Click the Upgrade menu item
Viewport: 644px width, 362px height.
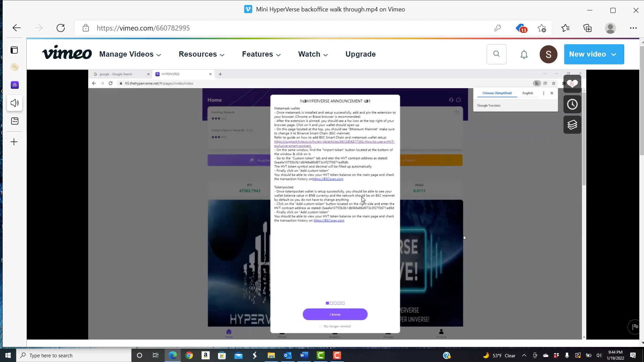point(360,54)
